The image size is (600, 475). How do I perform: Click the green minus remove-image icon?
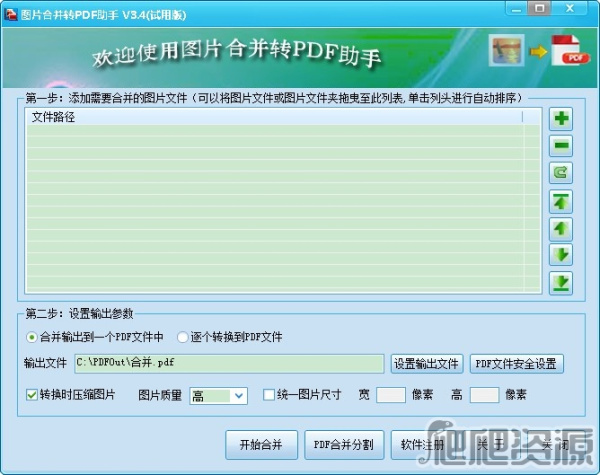click(x=561, y=145)
